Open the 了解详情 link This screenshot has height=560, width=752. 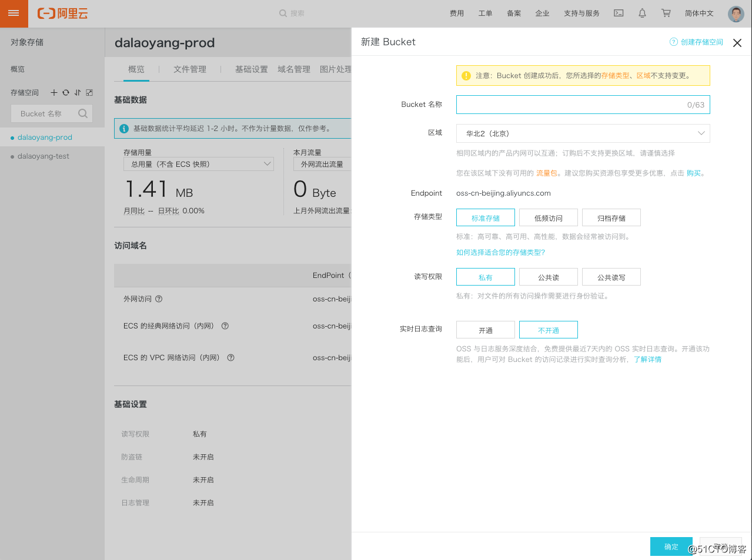[x=647, y=359]
